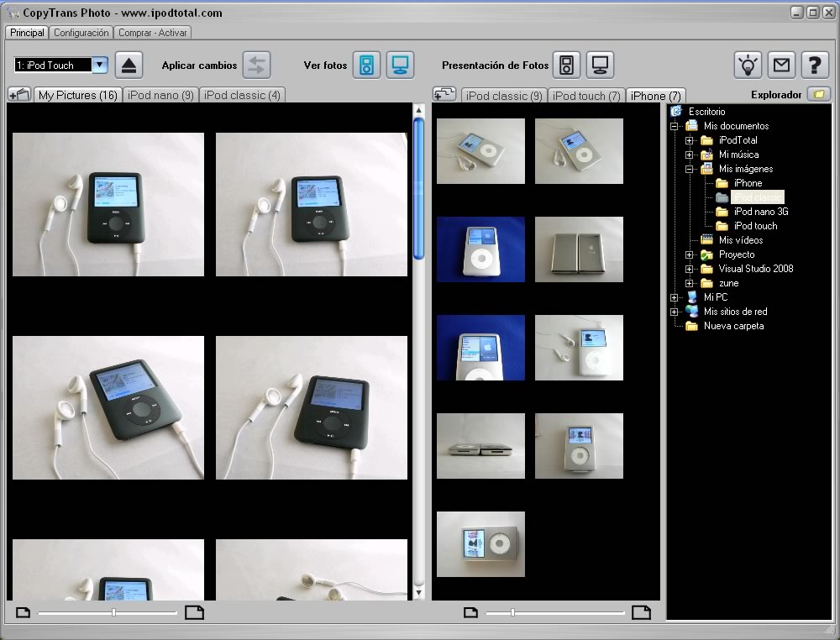
Task: Click the envelope mail icon
Action: coord(781,66)
